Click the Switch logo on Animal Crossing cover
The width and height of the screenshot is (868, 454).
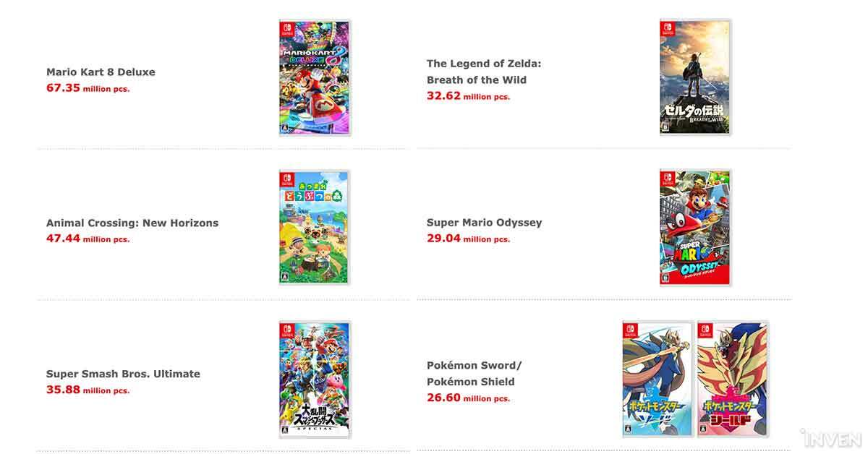[x=287, y=179]
